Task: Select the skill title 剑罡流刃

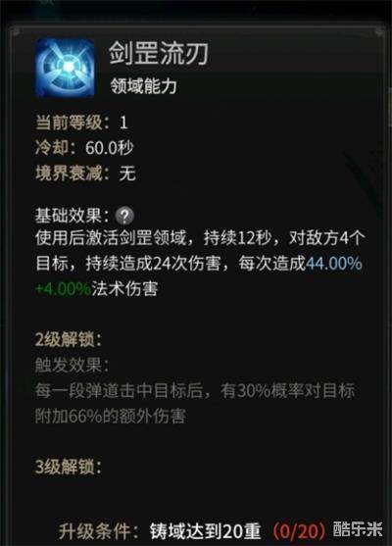Action: 159,53
